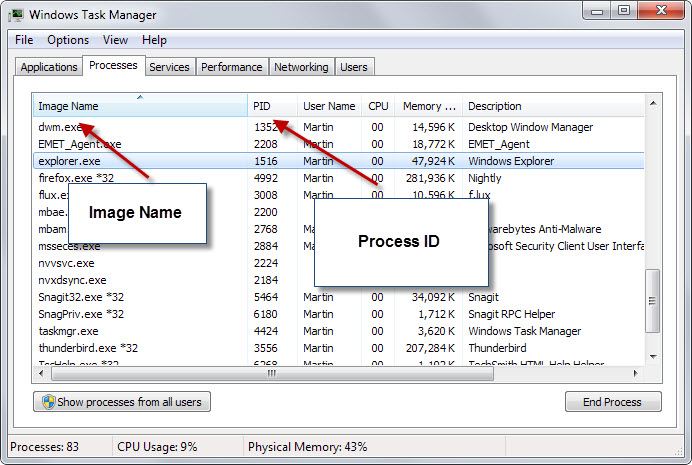Click Show processes from all users
This screenshot has height=465, width=692.
pyautogui.click(x=122, y=402)
